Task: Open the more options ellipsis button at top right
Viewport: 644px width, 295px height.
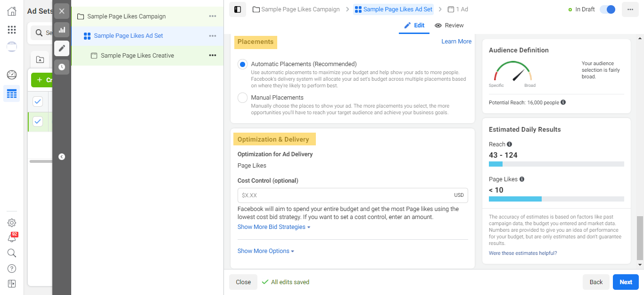Action: (630, 9)
